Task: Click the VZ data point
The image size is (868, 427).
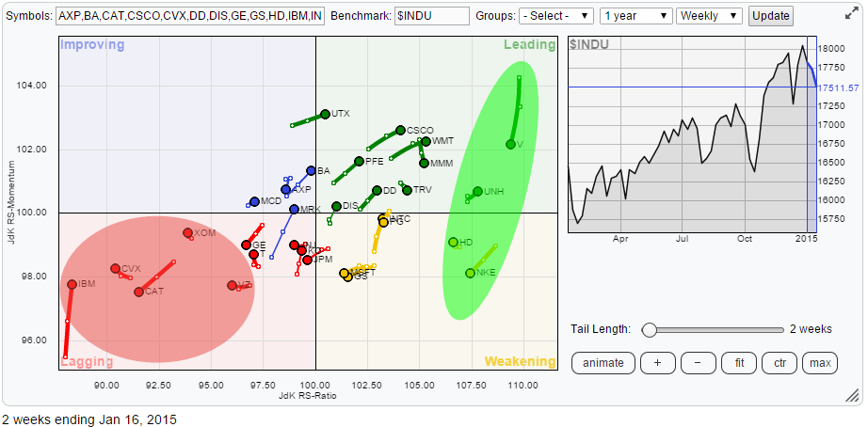Action: click(232, 285)
